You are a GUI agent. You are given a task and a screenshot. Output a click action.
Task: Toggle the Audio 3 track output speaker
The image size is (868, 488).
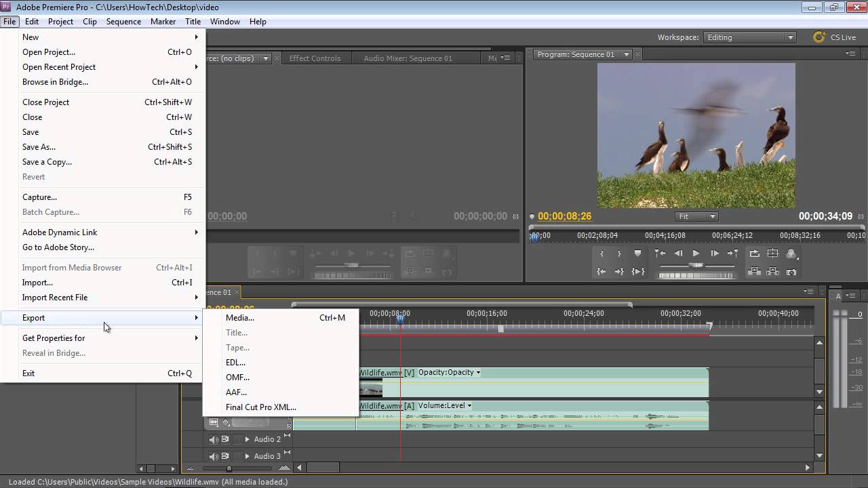(x=214, y=456)
